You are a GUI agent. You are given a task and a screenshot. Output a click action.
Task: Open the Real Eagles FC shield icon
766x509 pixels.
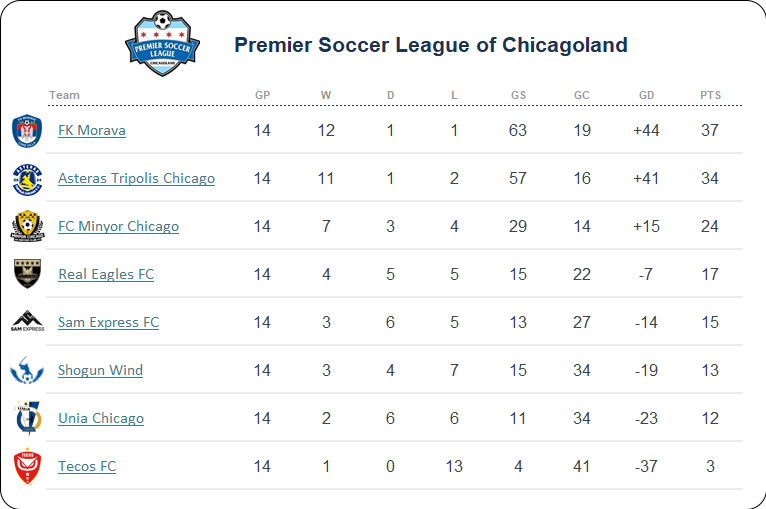pos(27,274)
